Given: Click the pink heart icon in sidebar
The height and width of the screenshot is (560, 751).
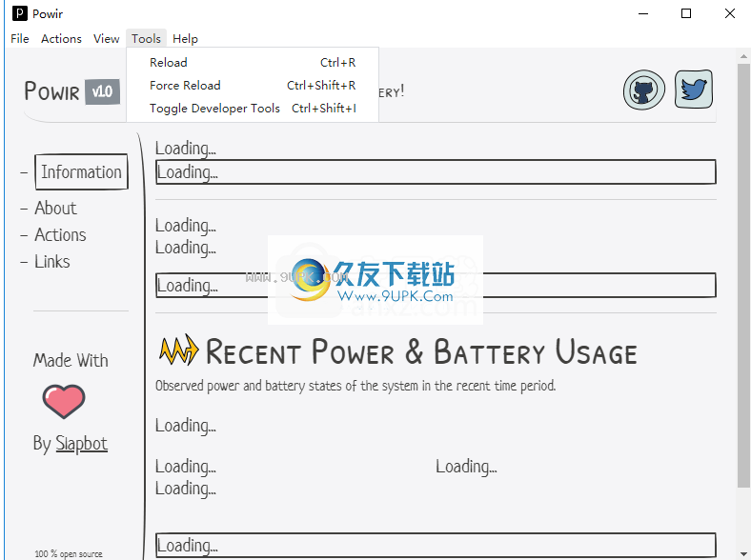Looking at the screenshot, I should [64, 401].
